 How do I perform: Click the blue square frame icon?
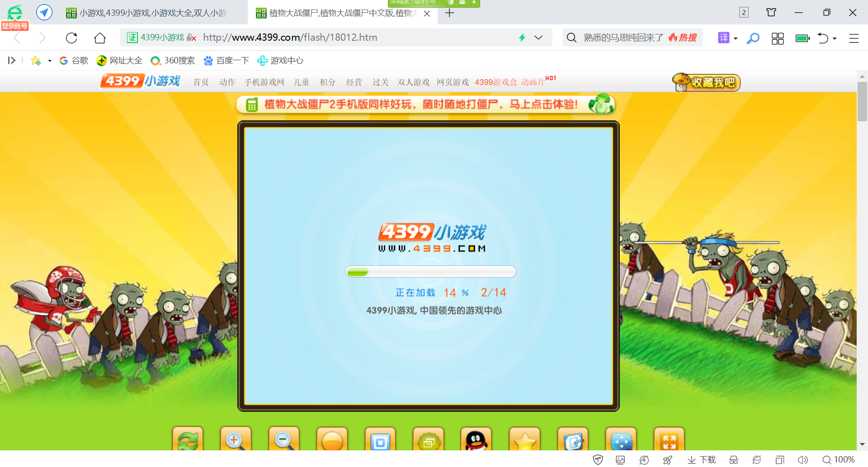click(380, 439)
